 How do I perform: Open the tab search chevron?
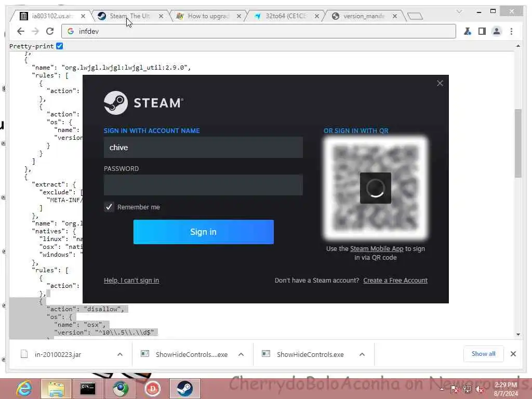coord(459,11)
